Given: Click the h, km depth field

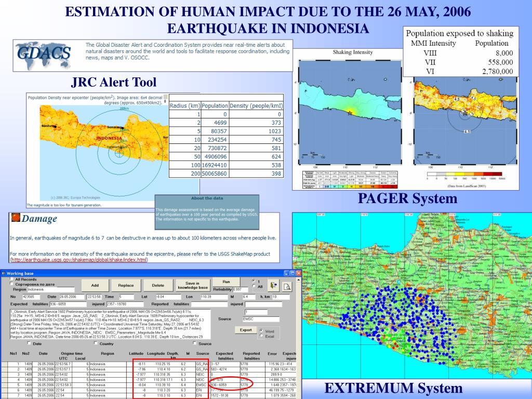Looking at the screenshot, I should point(281,297).
